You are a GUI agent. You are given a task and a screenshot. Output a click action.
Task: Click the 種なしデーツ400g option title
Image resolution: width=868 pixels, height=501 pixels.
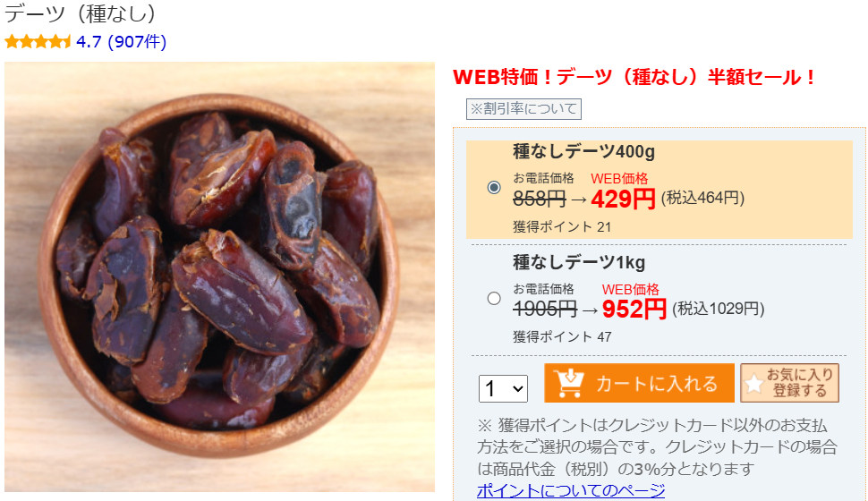pos(583,151)
